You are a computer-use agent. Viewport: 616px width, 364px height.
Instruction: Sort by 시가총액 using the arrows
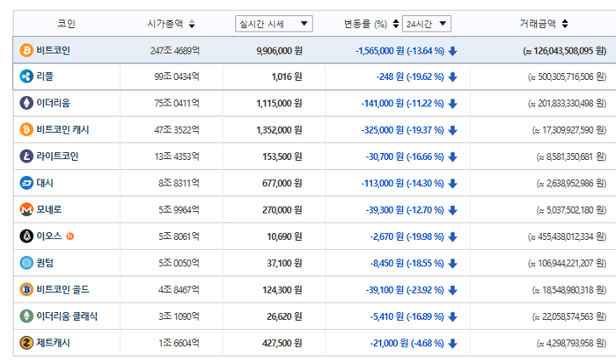pyautogui.click(x=192, y=24)
